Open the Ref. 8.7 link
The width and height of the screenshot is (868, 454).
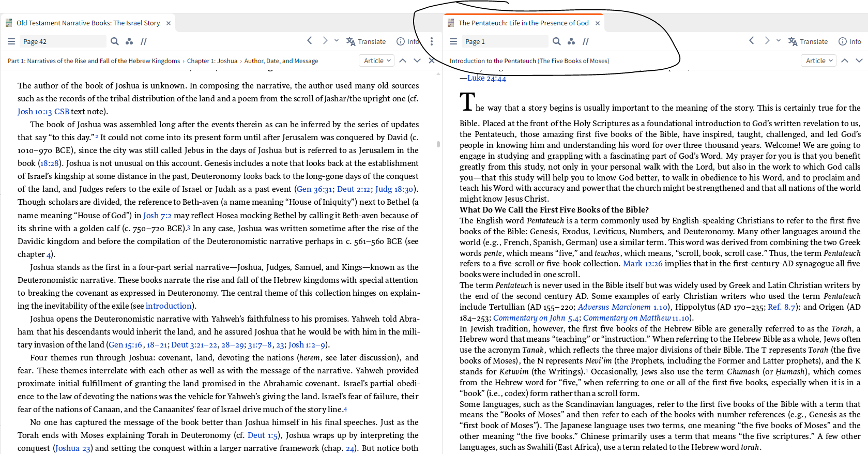tap(782, 307)
